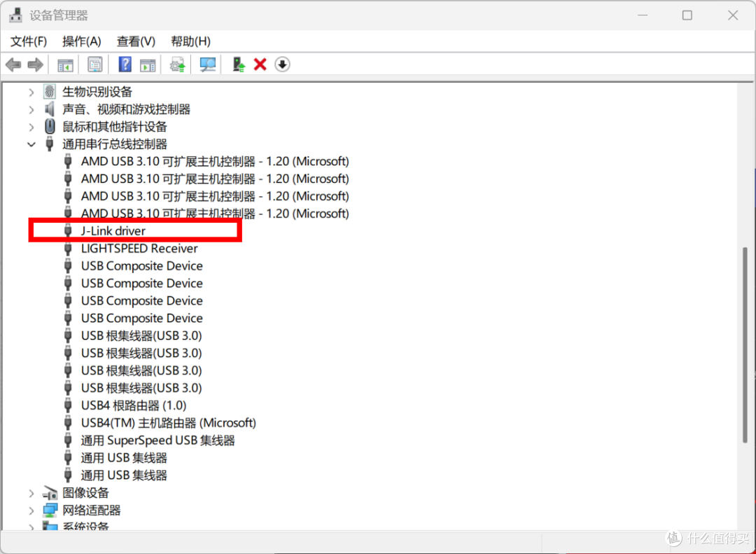Click the red X uninstall device icon
Screen dimensions: 756x554
260,64
